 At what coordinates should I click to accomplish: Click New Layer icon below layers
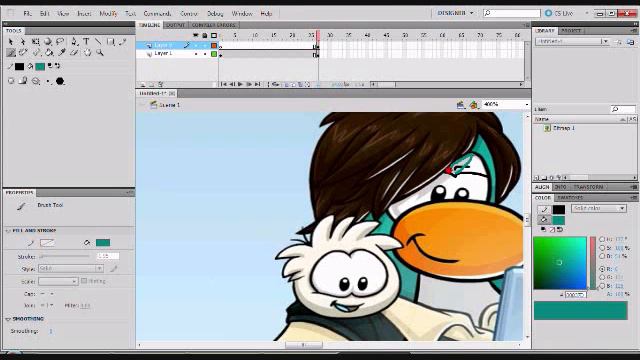click(x=142, y=84)
